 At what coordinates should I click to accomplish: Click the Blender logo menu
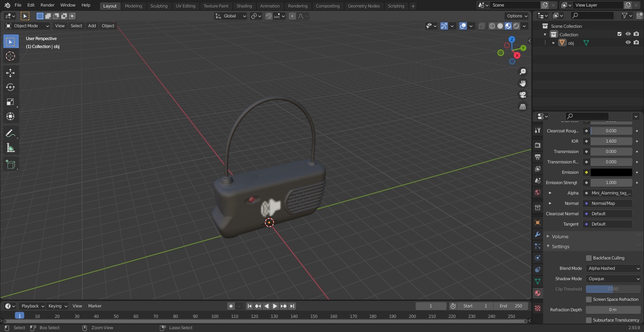click(7, 5)
